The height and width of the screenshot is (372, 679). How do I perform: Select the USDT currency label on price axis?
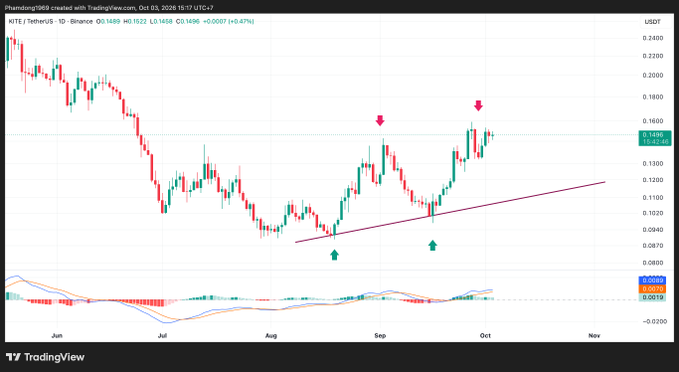click(653, 22)
